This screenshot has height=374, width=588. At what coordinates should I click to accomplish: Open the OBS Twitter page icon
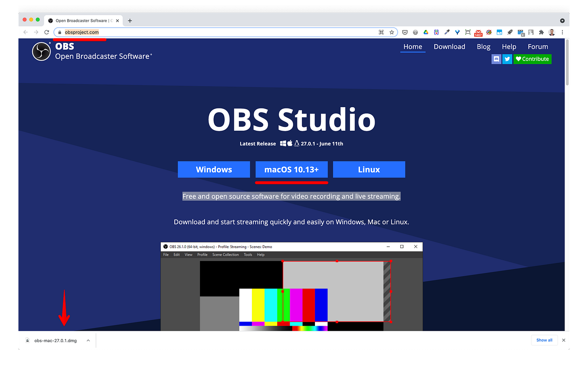tap(507, 59)
